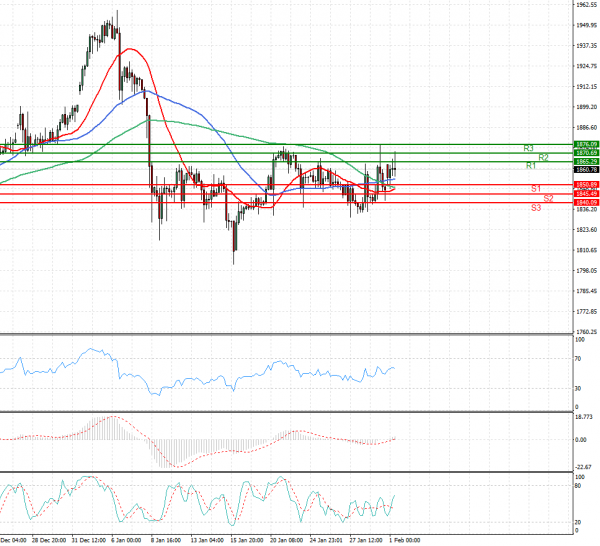Click the 1798.05 price axis value
Image resolution: width=600 pixels, height=546 pixels.
[587, 271]
